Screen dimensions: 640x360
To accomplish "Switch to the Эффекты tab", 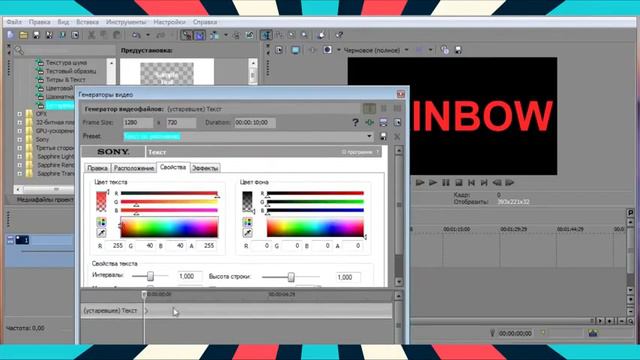I will click(x=205, y=168).
